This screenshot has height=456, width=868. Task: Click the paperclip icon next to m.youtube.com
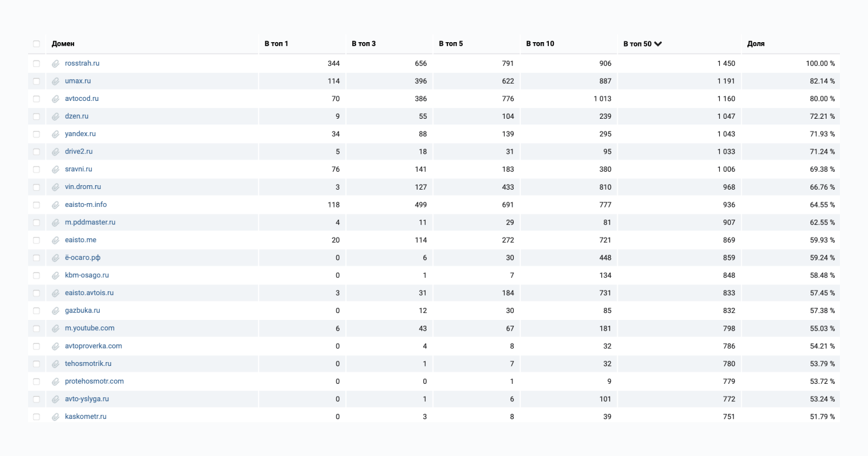click(x=56, y=329)
